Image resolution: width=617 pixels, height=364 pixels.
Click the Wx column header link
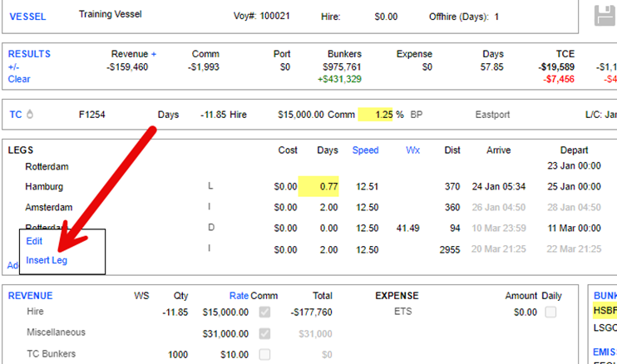[x=412, y=150]
